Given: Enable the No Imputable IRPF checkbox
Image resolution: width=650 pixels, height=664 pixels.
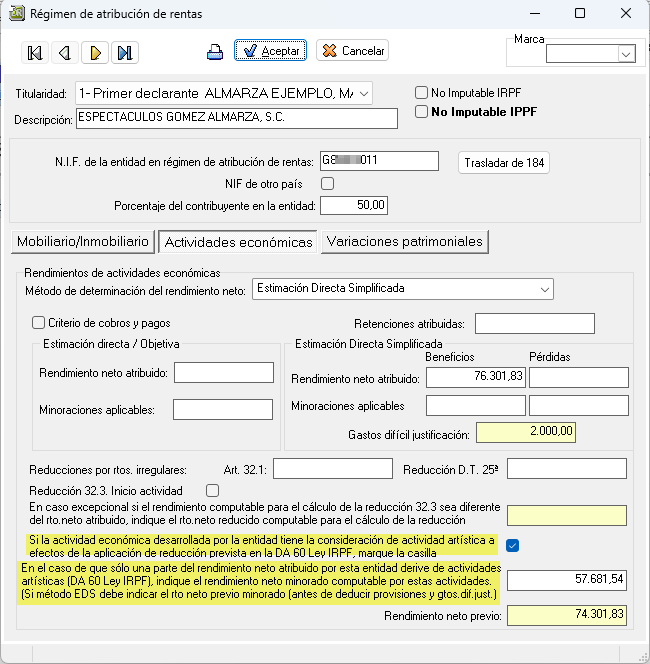Looking at the screenshot, I should (x=421, y=93).
